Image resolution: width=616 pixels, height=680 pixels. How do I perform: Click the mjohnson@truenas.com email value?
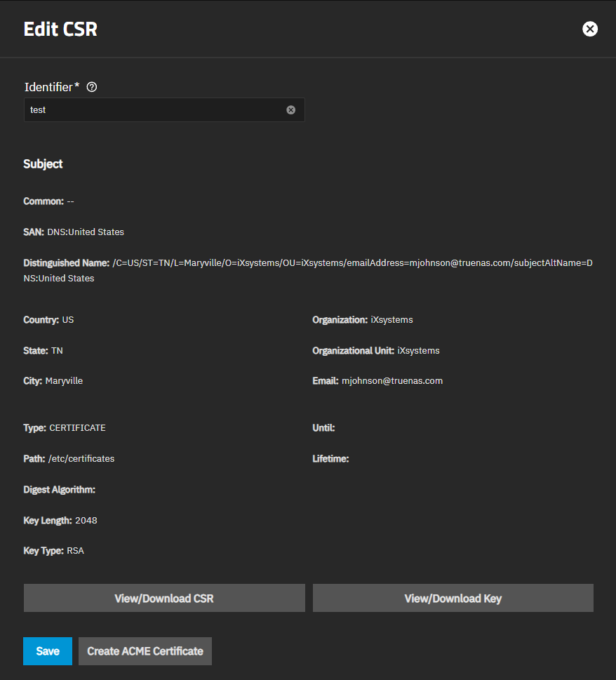(x=392, y=381)
